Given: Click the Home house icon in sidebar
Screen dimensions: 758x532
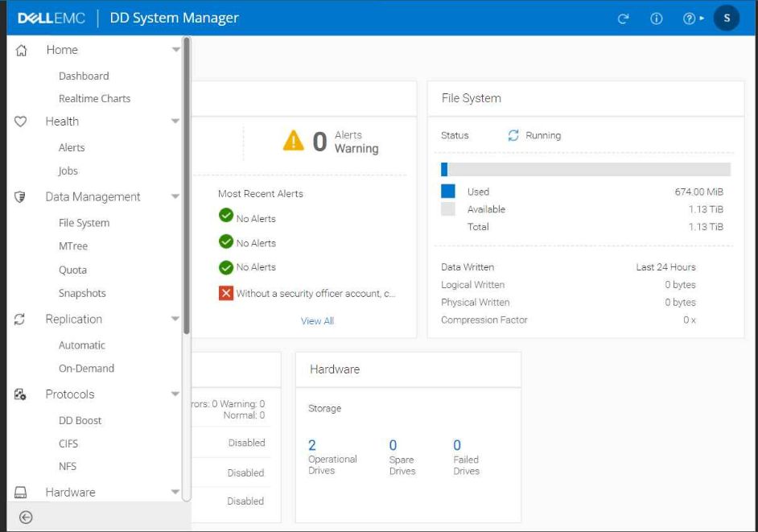Looking at the screenshot, I should tap(21, 50).
